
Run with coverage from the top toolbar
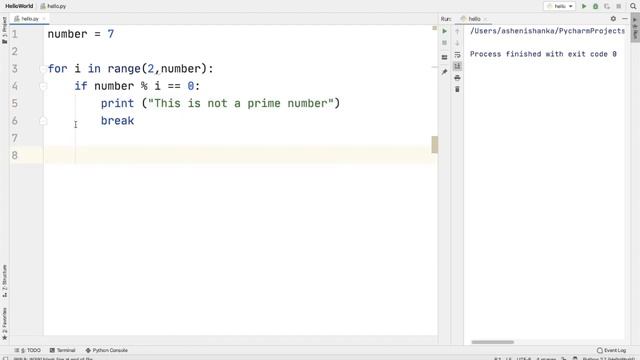tap(607, 6)
